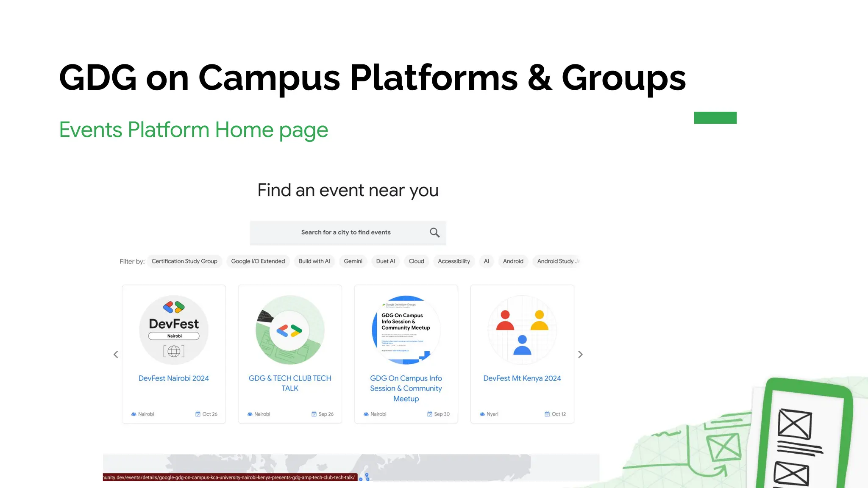Click the Sep 30 date text
This screenshot has height=488, width=868.
coord(442,414)
